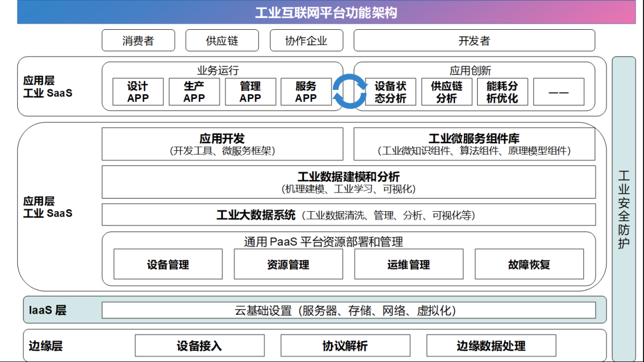Choose the 开发者 box
The image size is (644, 362).
(x=474, y=41)
